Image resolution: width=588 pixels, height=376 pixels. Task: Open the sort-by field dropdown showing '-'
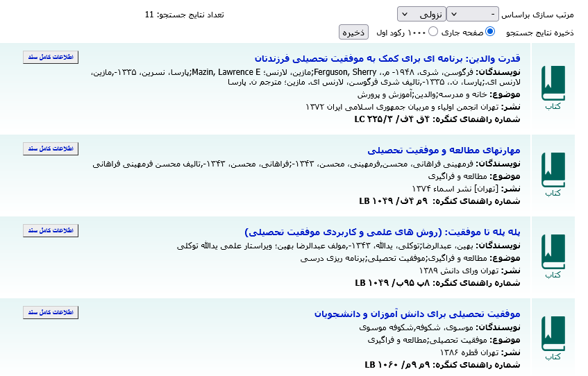click(472, 14)
